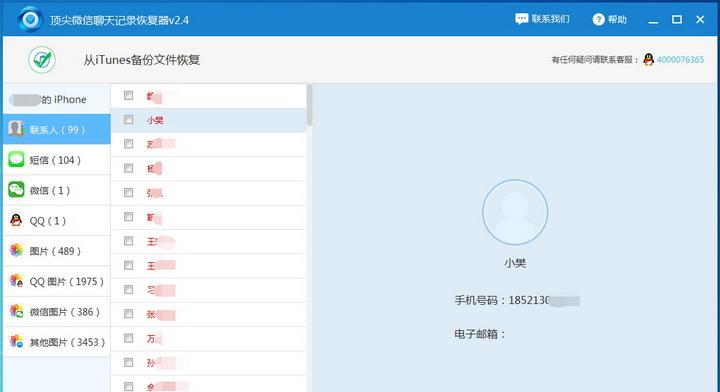
Task: Open 短信 (104) category
Action: 56,160
